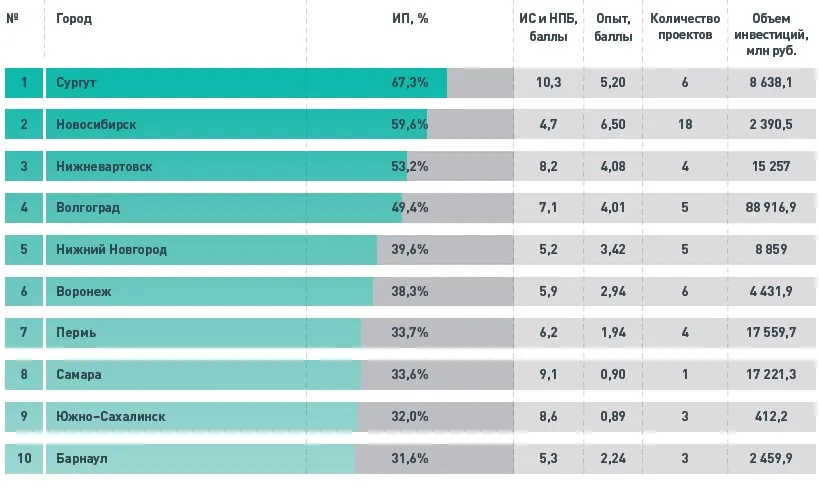Click the ИС и НПБ, баллы header
Image resolution: width=819 pixels, height=487 pixels.
pos(548,27)
